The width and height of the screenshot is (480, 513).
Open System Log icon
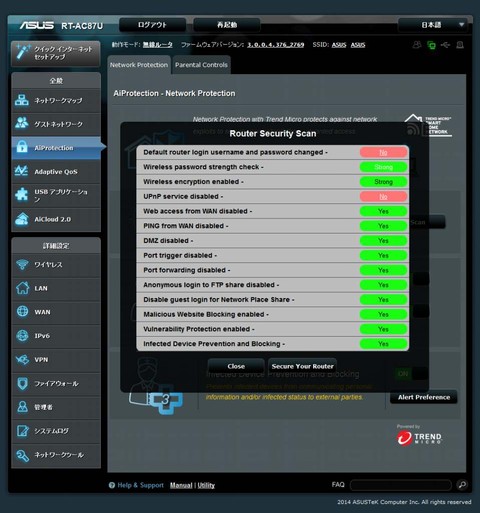(22, 431)
